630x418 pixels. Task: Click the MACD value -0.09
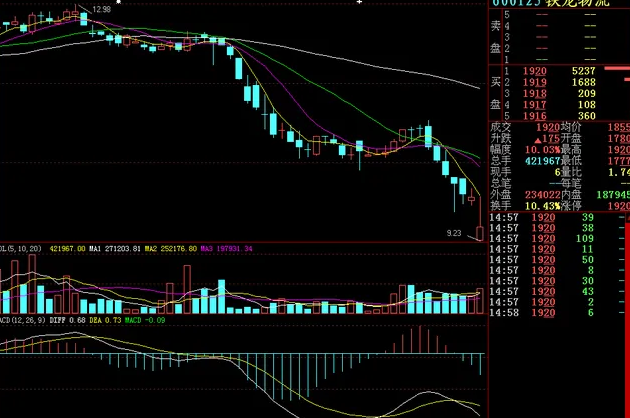click(x=155, y=320)
